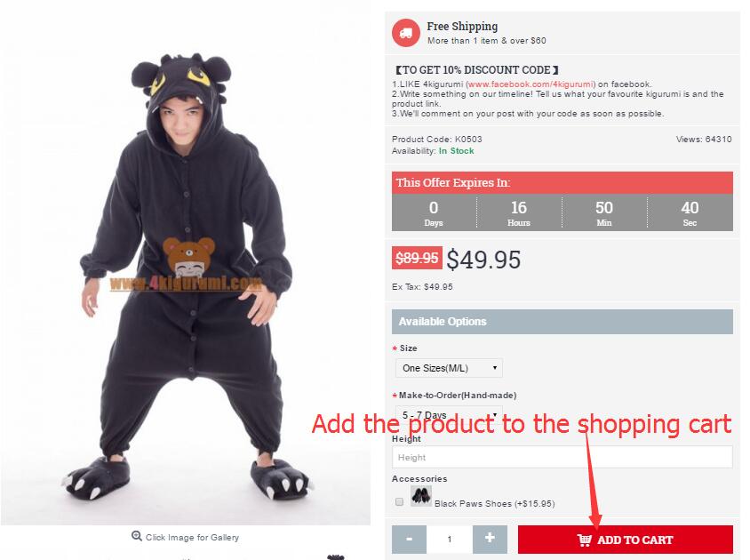The image size is (750, 560).
Task: Click the Free Shipping heading
Action: (x=462, y=27)
